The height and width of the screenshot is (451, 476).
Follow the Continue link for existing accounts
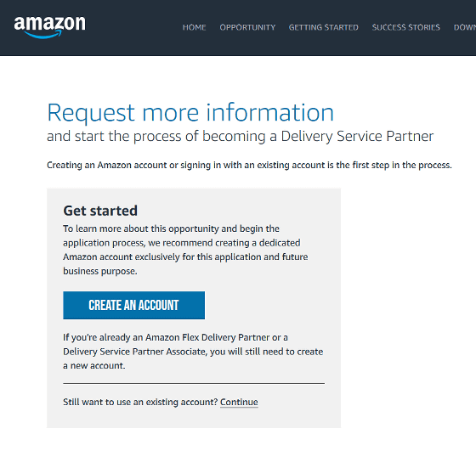point(239,402)
